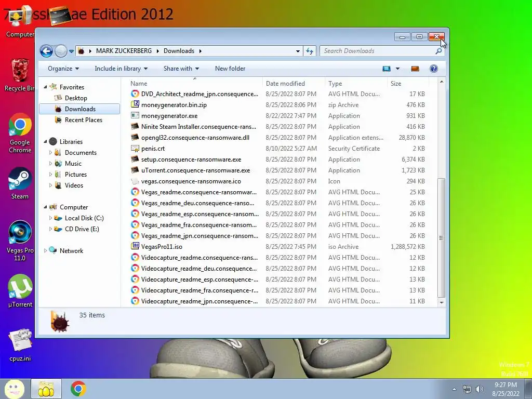The height and width of the screenshot is (399, 532).
Task: Select the Pictures library
Action: [76, 175]
